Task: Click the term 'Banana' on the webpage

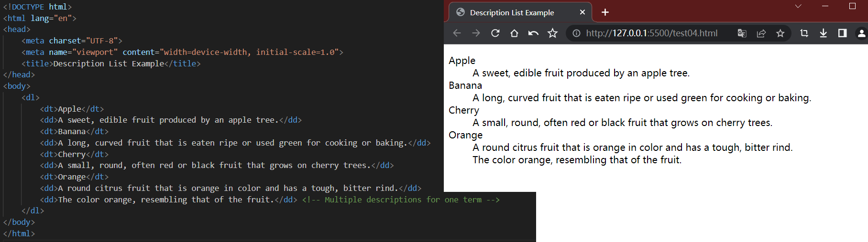Action: coord(465,85)
